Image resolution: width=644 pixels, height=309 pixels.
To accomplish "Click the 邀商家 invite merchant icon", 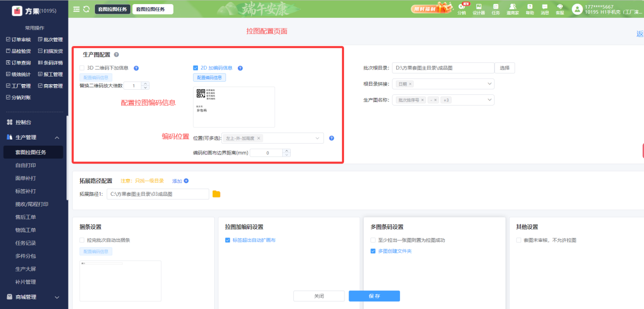I will pyautogui.click(x=513, y=9).
